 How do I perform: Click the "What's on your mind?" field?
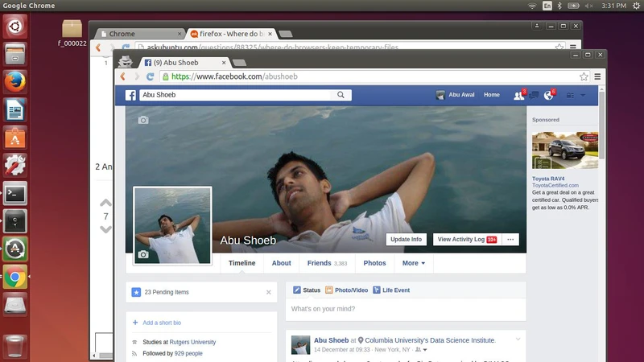(x=405, y=309)
